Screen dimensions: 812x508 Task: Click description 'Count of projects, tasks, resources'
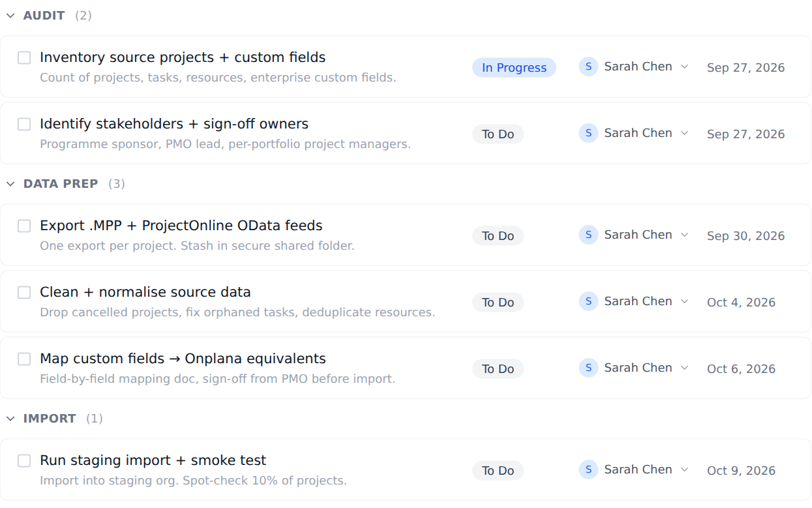218,78
